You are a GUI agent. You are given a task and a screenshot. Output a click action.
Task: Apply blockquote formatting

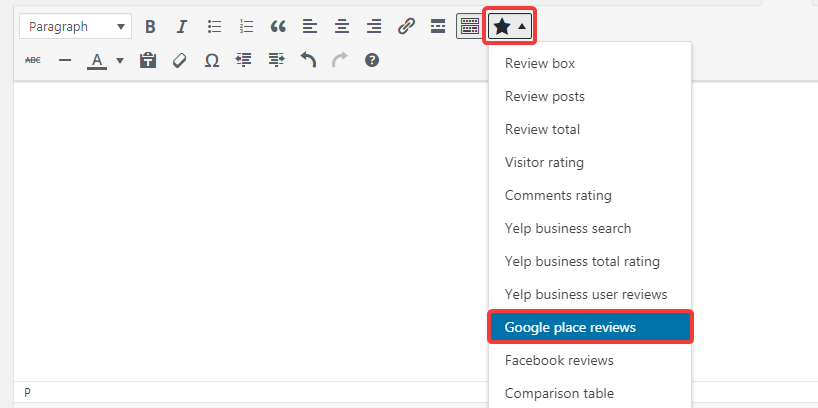278,27
